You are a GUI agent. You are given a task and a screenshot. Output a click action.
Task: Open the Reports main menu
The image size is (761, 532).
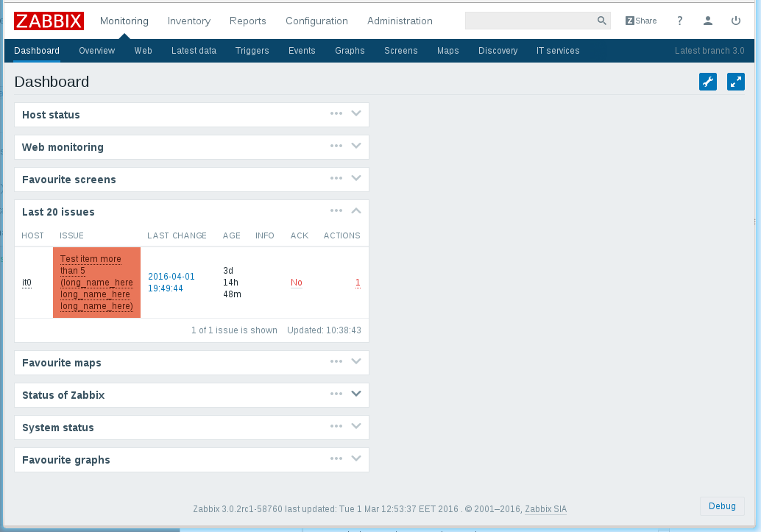point(247,21)
